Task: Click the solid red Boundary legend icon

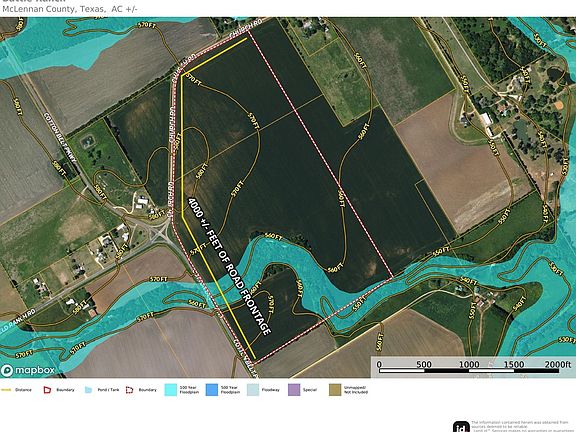Action: (47, 390)
